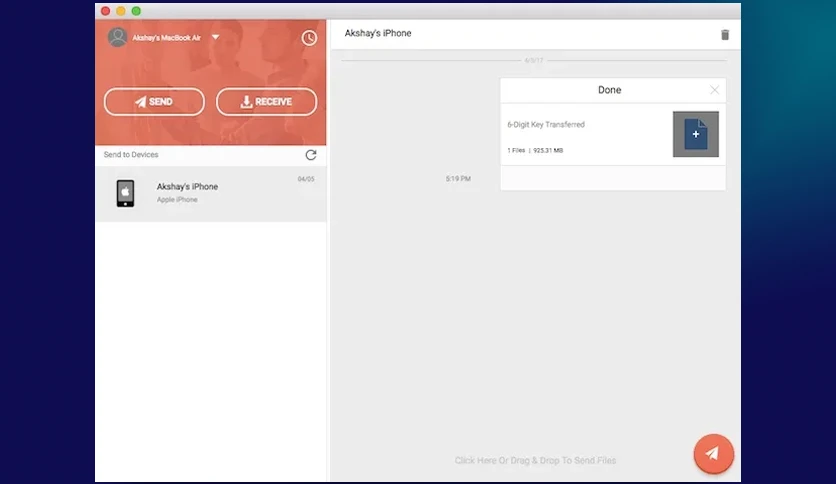Click the '1 Files | 925.31 MB' label
The image size is (836, 484).
pyautogui.click(x=535, y=150)
